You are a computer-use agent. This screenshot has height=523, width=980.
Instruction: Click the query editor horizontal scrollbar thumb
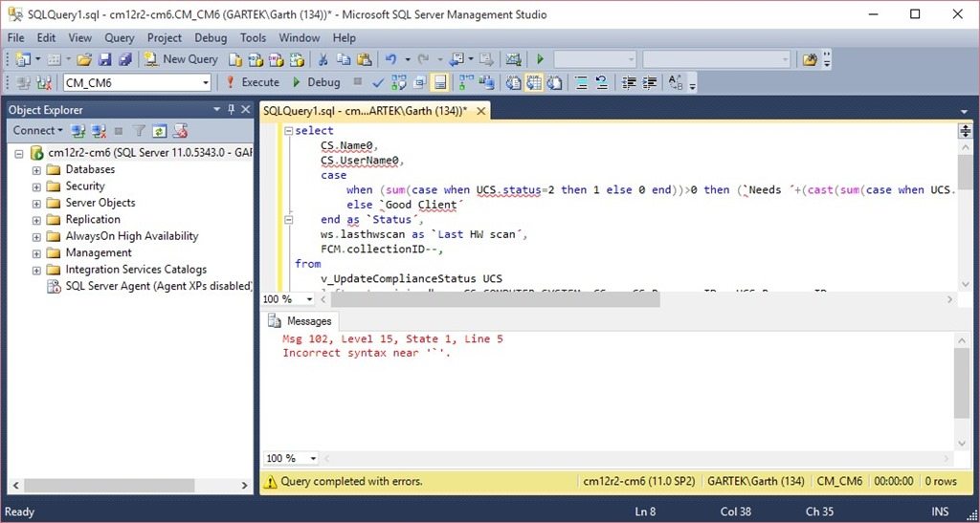(495, 299)
